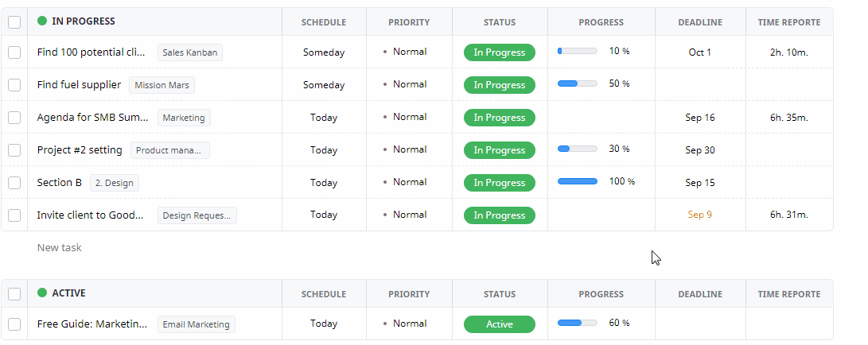Click New task to add a task
The width and height of the screenshot is (868, 345).
click(x=59, y=248)
